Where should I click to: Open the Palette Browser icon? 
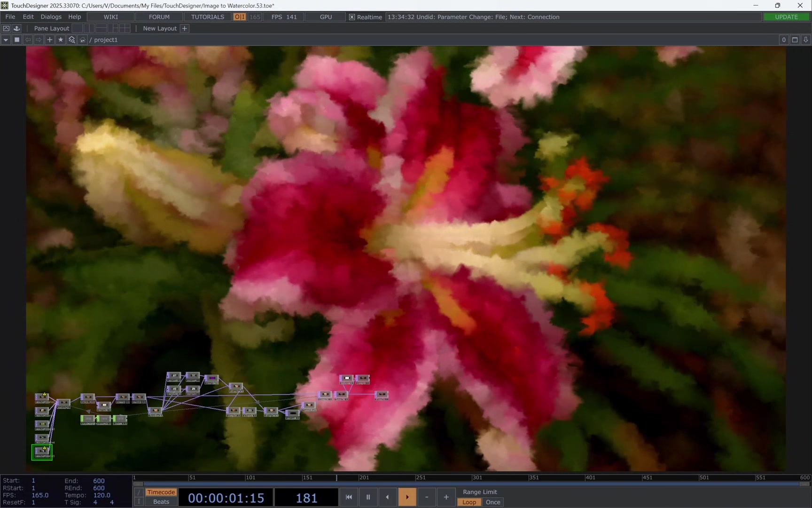(x=6, y=28)
